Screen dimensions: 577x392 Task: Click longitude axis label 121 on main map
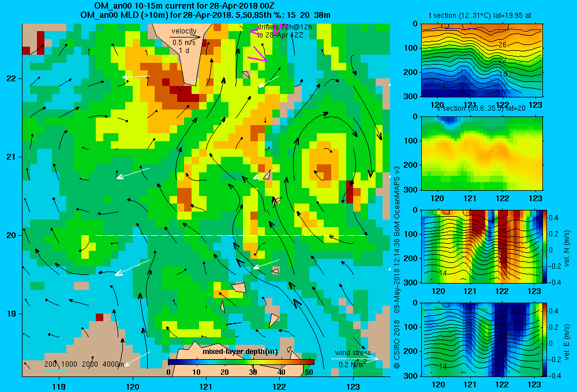(x=206, y=386)
